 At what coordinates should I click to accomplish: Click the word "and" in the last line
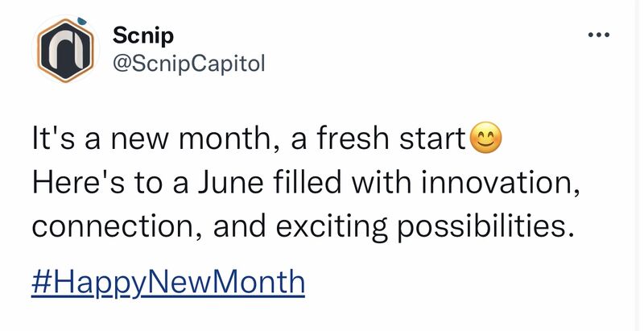239,226
